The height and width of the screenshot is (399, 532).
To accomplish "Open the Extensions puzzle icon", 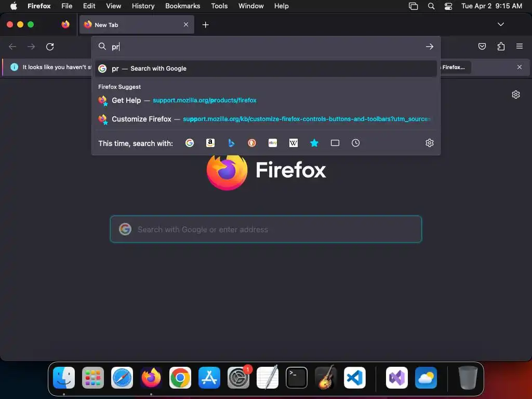I will 501,46.
